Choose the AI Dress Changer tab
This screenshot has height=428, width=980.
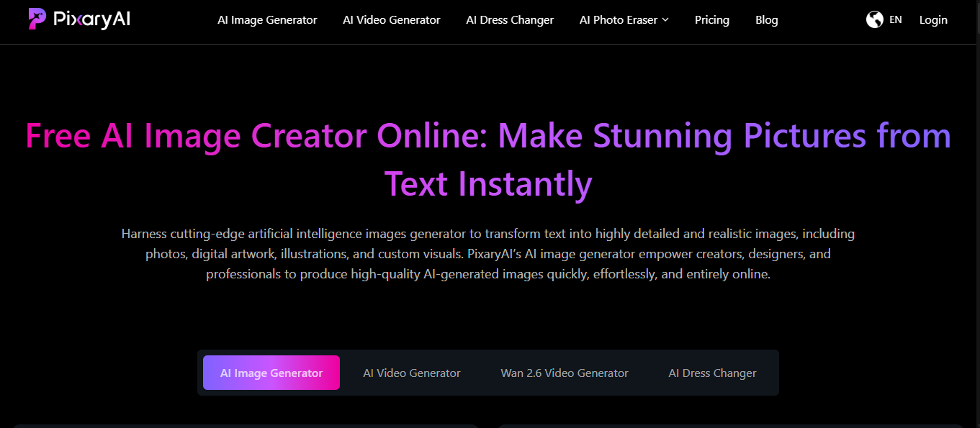click(712, 373)
